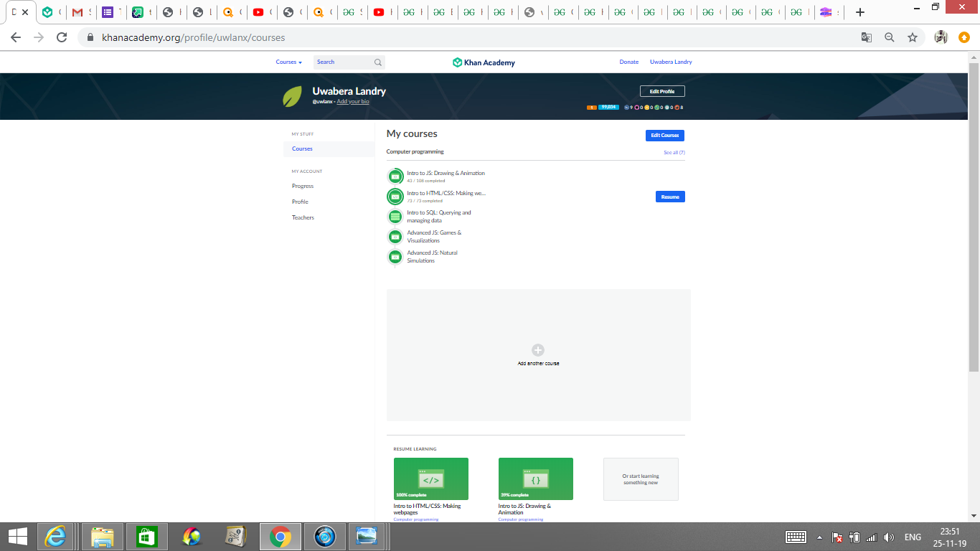Click taskbar volume speaker icon
Screen dimensions: 980x551
click(889, 537)
